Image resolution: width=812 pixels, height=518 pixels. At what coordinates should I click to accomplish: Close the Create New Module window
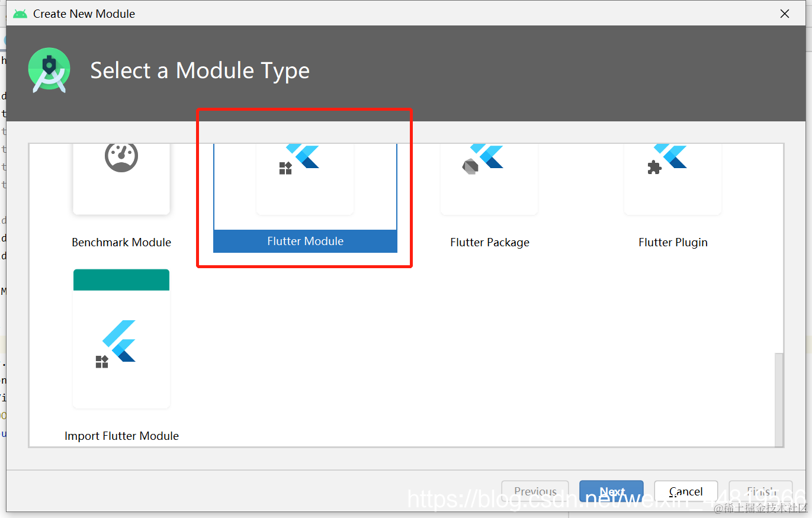click(x=785, y=14)
